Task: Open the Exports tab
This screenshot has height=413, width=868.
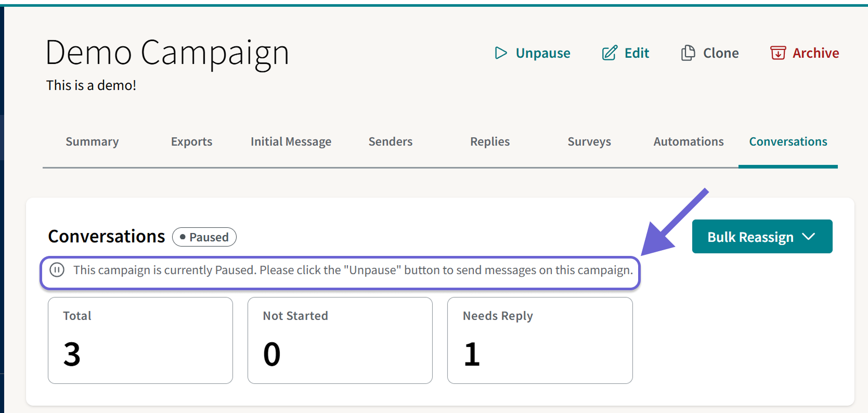Action: coord(191,141)
